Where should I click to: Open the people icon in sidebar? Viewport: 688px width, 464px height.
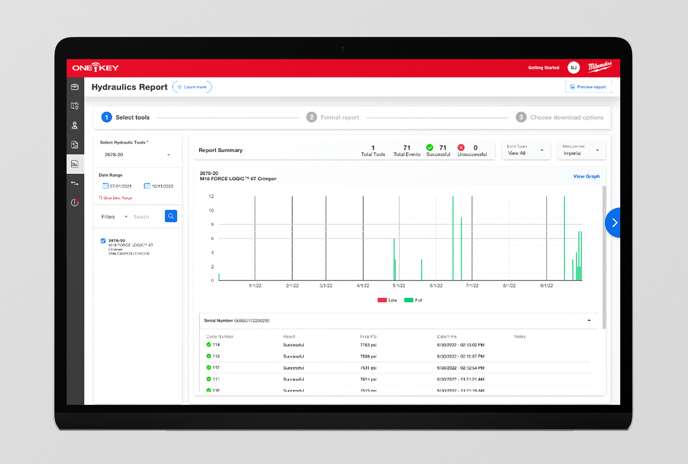coord(75,126)
